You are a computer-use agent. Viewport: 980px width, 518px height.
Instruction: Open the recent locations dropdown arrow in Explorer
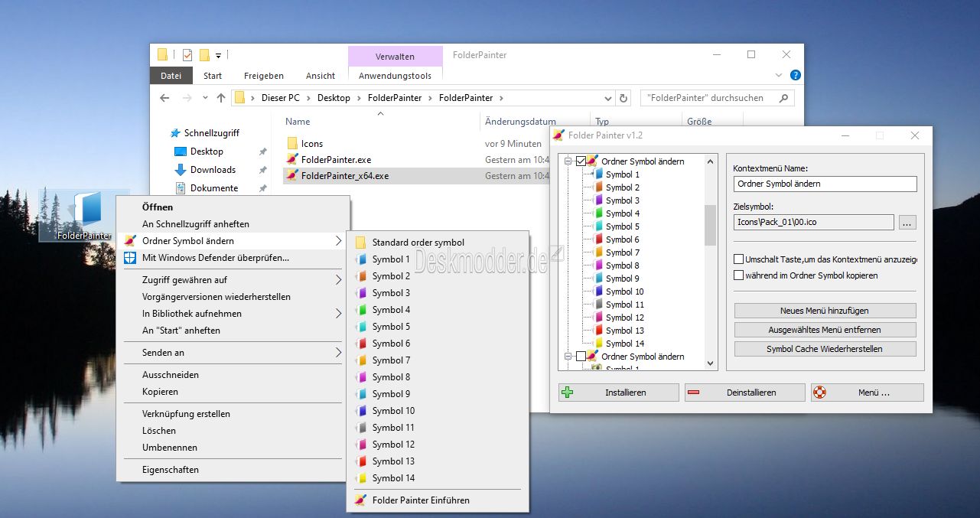click(205, 98)
